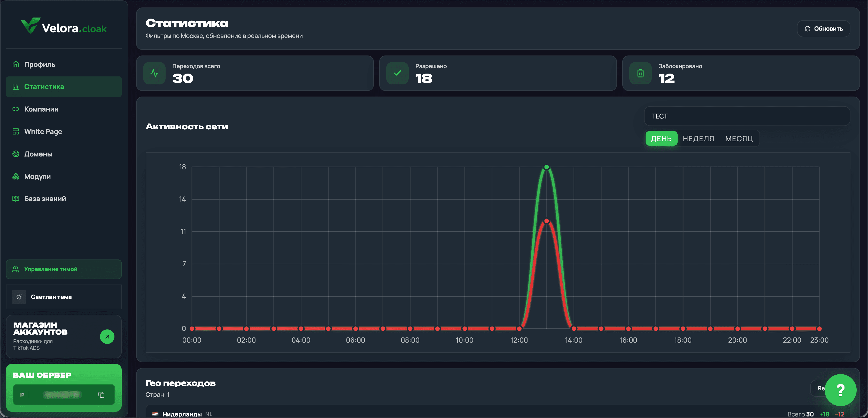This screenshot has height=418, width=868.
Task: Click the allowed checkmark icon
Action: click(397, 73)
